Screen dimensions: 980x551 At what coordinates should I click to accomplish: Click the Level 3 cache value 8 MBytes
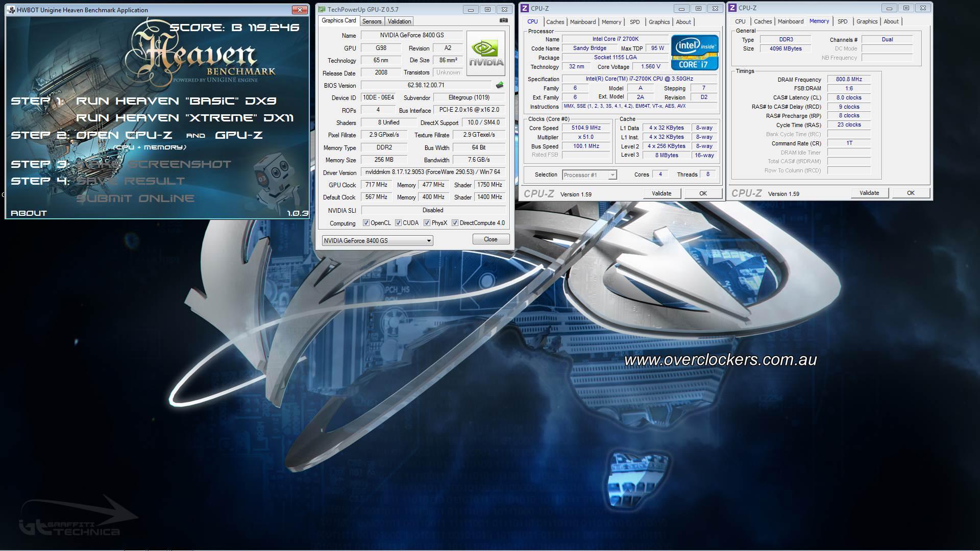tap(667, 155)
